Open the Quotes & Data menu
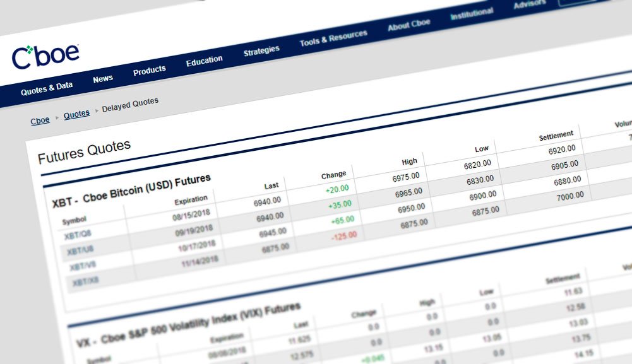Image resolution: width=632 pixels, height=364 pixels. coord(47,88)
